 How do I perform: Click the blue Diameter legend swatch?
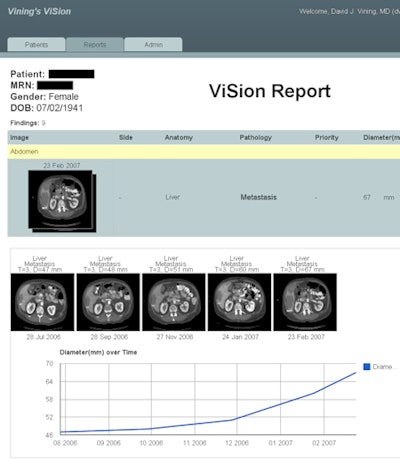(x=367, y=367)
